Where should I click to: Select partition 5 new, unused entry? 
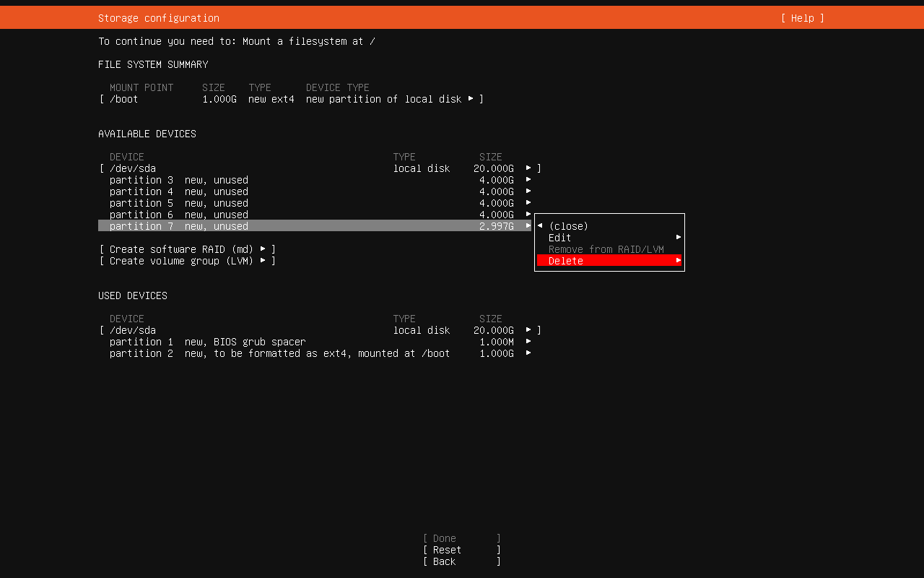(179, 203)
